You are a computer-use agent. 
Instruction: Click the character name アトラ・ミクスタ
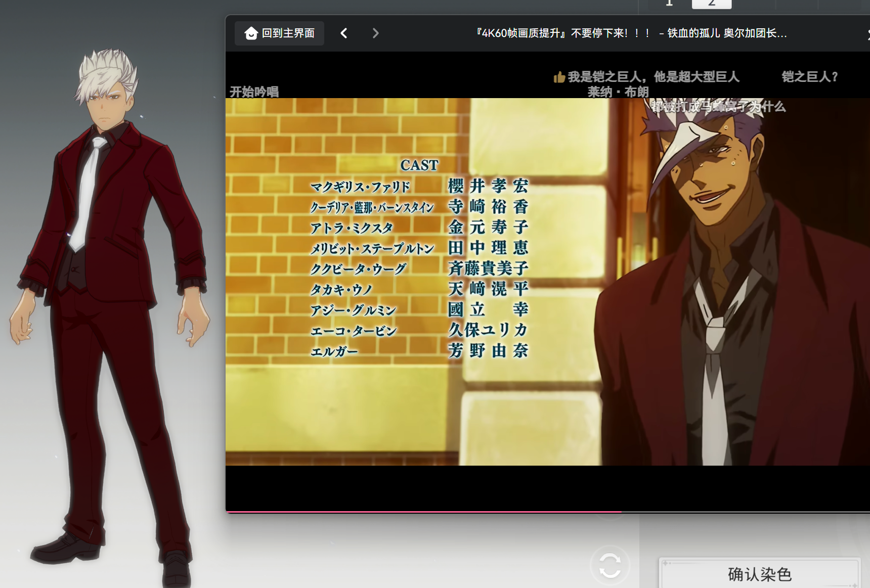(x=352, y=228)
